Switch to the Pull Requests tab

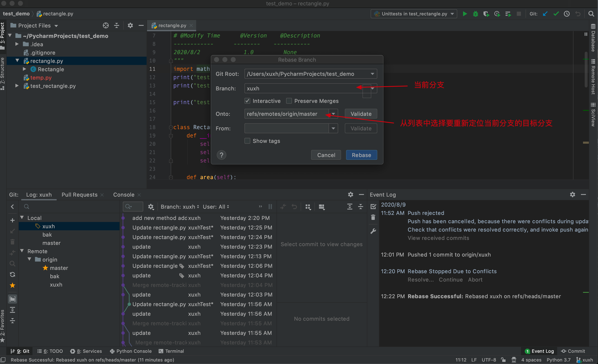pos(79,195)
